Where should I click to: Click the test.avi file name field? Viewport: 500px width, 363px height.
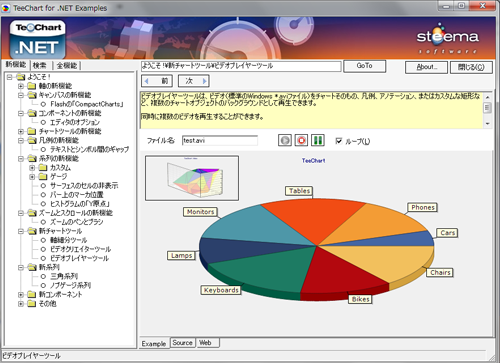click(220, 141)
